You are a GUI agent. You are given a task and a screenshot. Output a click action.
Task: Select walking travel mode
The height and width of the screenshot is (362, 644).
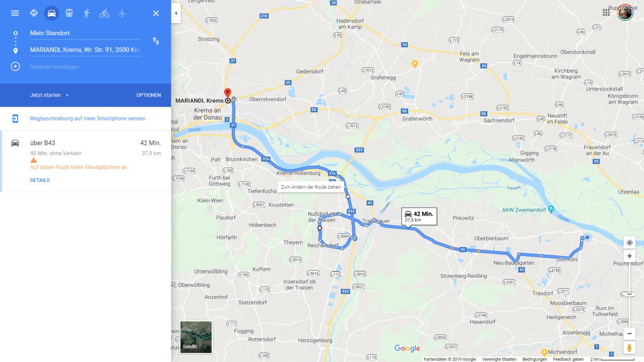(x=87, y=13)
